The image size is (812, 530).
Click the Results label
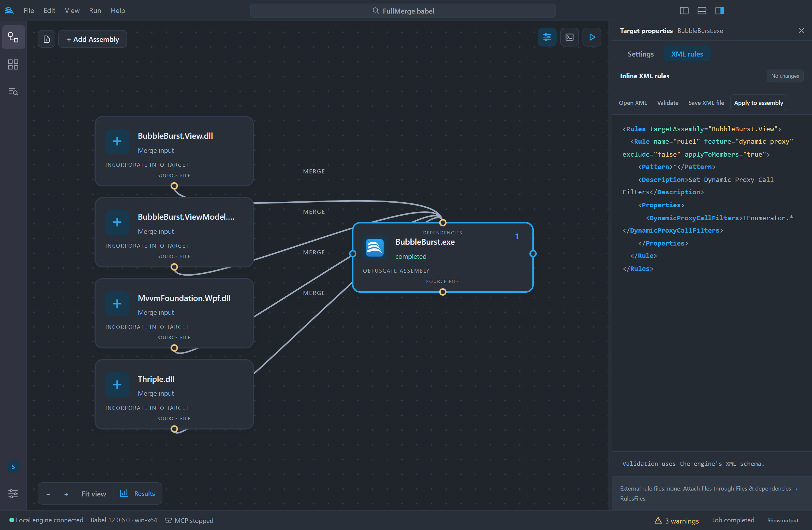144,493
